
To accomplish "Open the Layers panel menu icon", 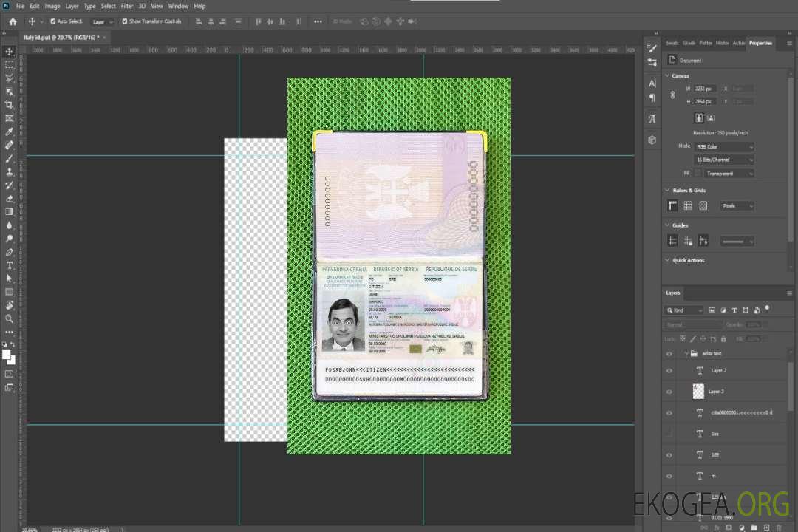I will (x=789, y=293).
